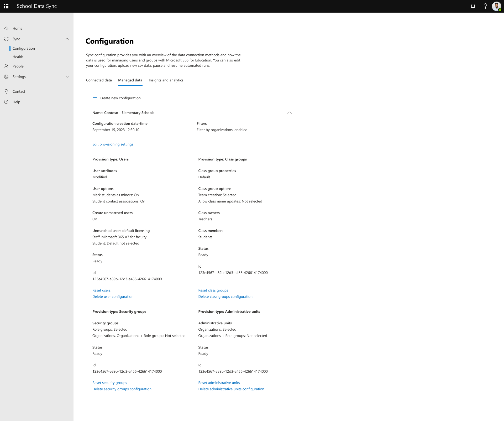The image size is (504, 421).
Task: Collapse Contoso Elementary Schools configuration
Action: click(289, 113)
